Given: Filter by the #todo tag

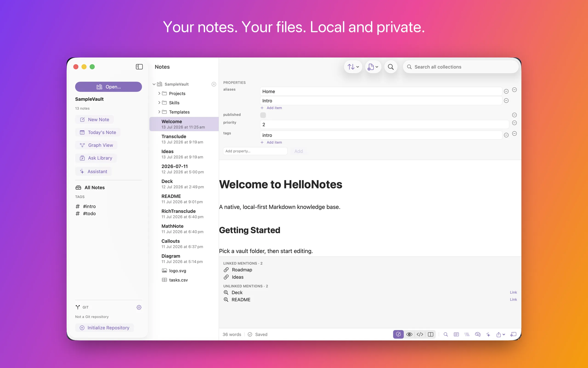Looking at the screenshot, I should click(86, 213).
